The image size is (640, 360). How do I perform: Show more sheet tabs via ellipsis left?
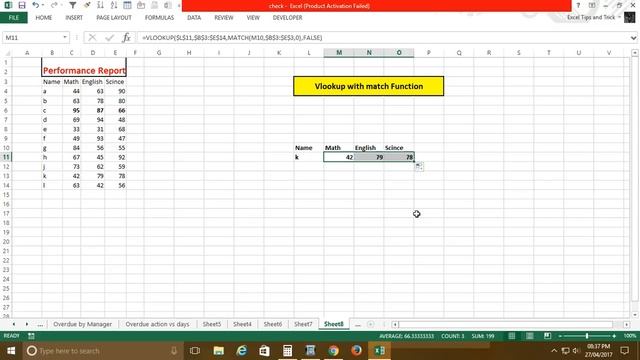(40, 324)
